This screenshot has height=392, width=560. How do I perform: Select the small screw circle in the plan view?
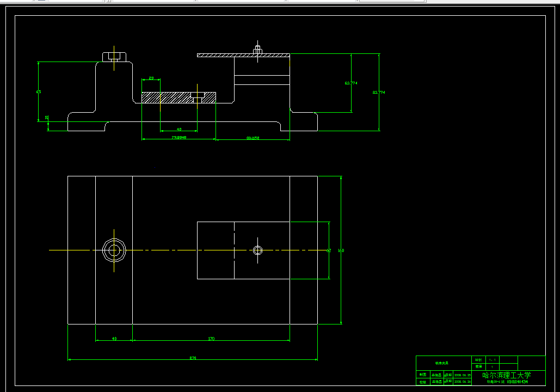[x=257, y=250]
